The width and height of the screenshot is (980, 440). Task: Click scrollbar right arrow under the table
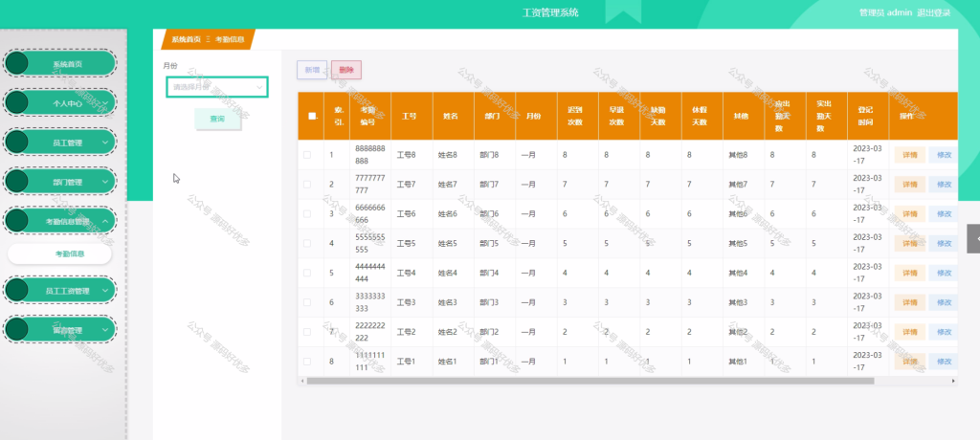(x=953, y=381)
